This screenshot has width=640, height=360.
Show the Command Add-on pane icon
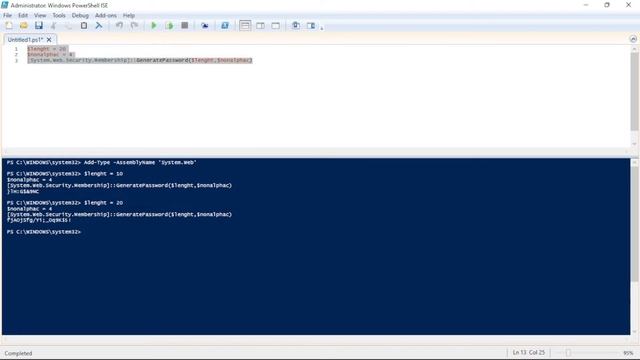311,26
